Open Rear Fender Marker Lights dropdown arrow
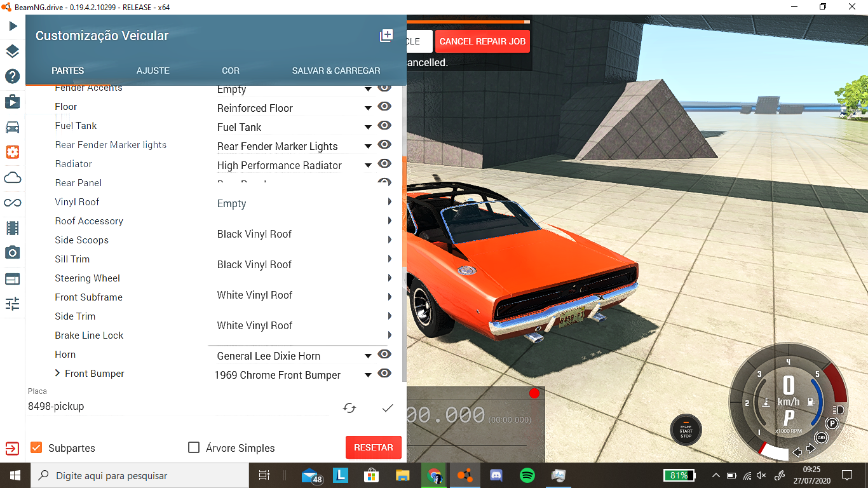 pos(368,147)
